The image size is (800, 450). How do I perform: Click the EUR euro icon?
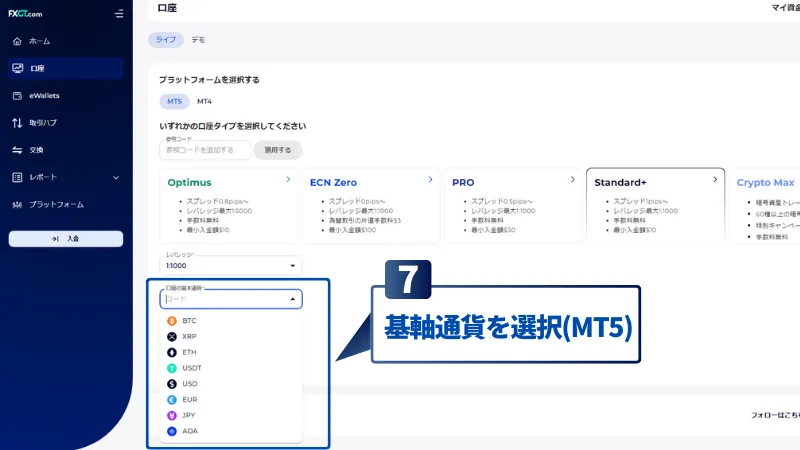172,400
